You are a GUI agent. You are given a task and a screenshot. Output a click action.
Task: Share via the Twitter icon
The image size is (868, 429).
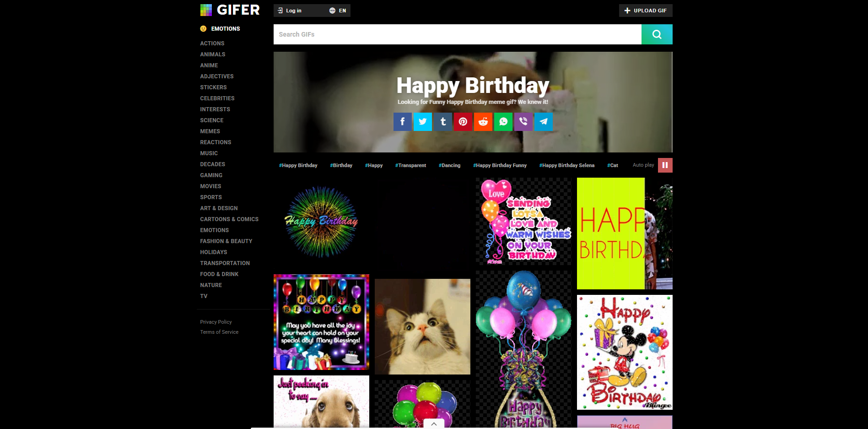[x=422, y=121]
